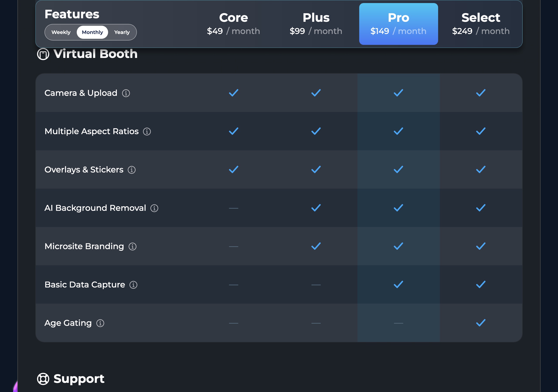Viewport: 558px width, 392px height.
Task: Click the Microsite Branding info icon
Action: [x=133, y=247]
